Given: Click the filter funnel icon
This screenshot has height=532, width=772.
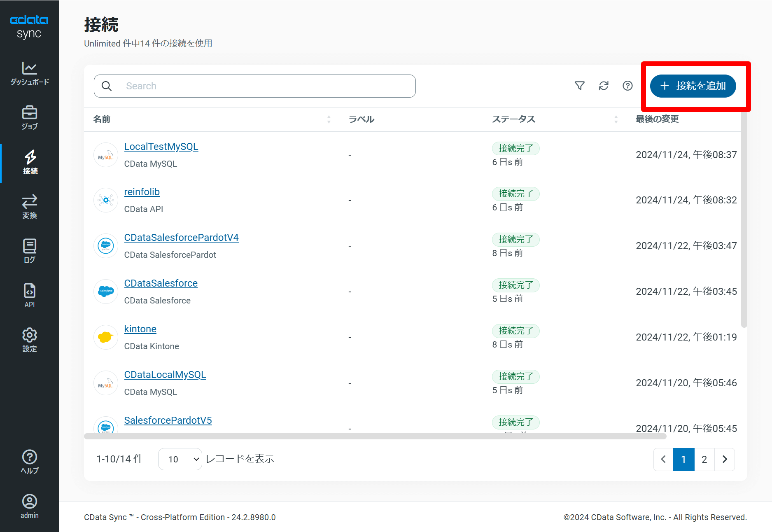Looking at the screenshot, I should coord(579,86).
